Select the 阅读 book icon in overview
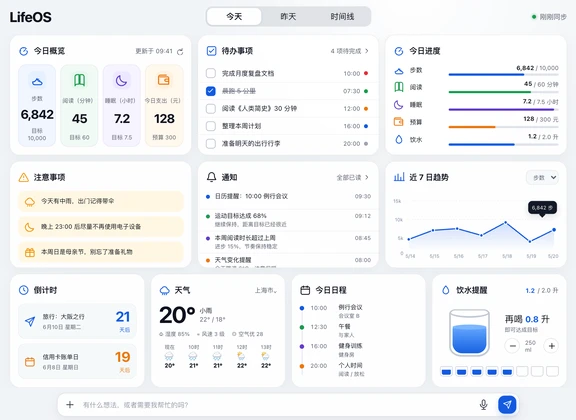Viewport: 576px width, 420px height. pyautogui.click(x=79, y=80)
